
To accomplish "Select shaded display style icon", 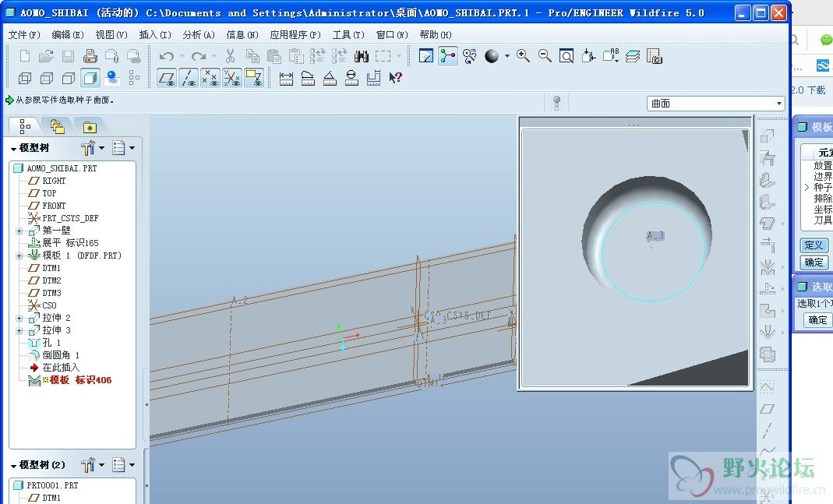I will tap(90, 78).
